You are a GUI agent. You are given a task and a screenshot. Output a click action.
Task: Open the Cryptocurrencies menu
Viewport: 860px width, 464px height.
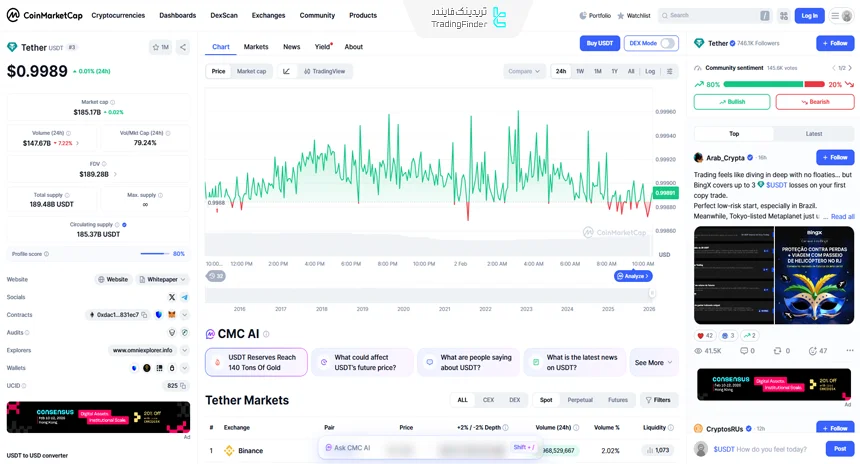pos(118,15)
